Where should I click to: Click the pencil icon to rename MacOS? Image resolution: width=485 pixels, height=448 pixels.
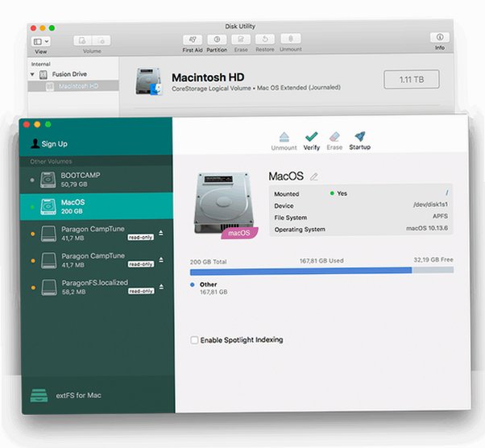pyautogui.click(x=314, y=176)
